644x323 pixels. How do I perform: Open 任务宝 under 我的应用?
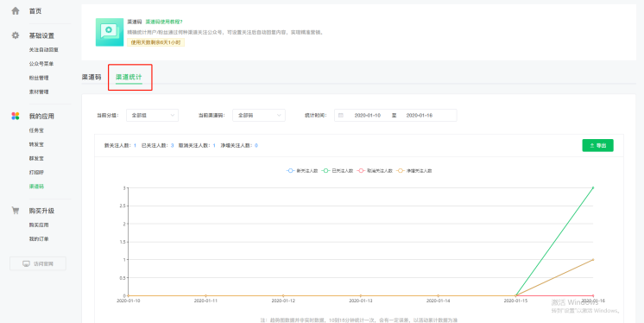click(36, 130)
